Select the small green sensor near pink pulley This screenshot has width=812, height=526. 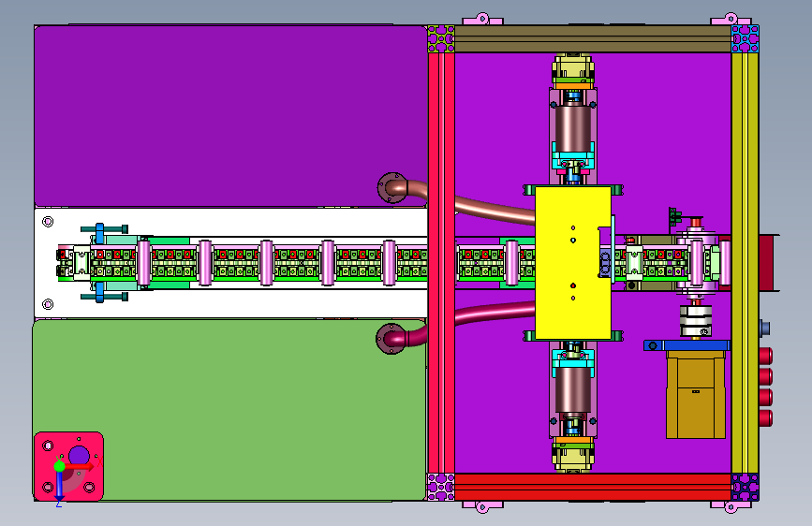pyautogui.click(x=672, y=216)
